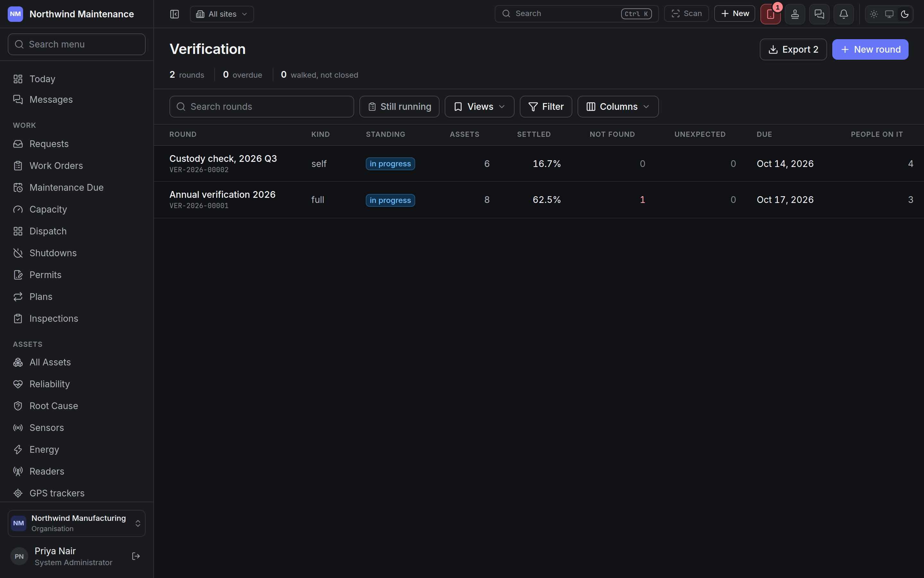Create a New round

(870, 49)
